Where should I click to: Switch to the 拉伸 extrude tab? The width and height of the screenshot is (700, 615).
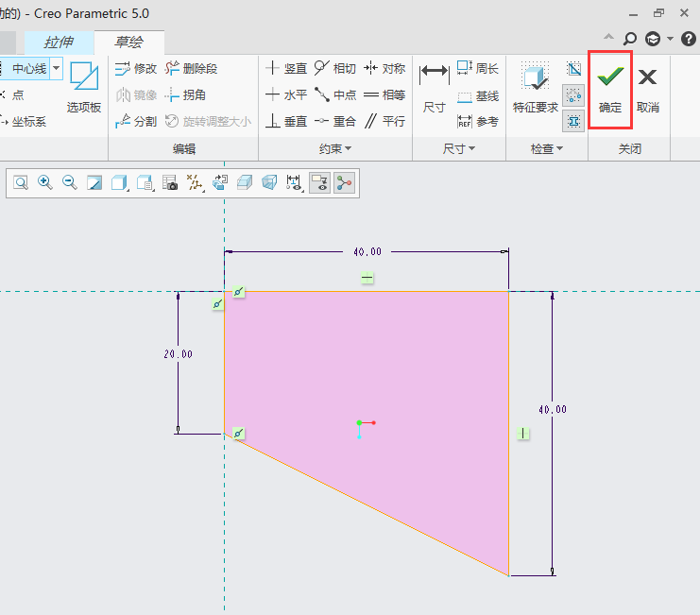[x=59, y=43]
